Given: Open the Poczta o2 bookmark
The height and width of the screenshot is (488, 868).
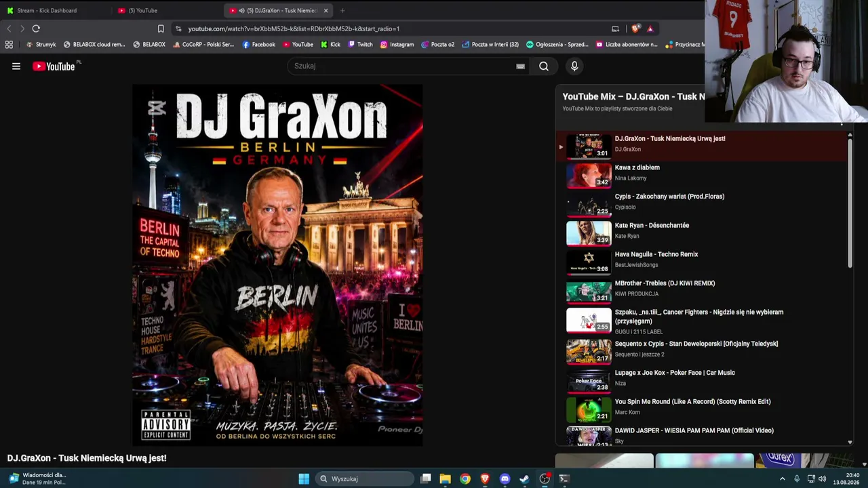Looking at the screenshot, I should tap(438, 45).
